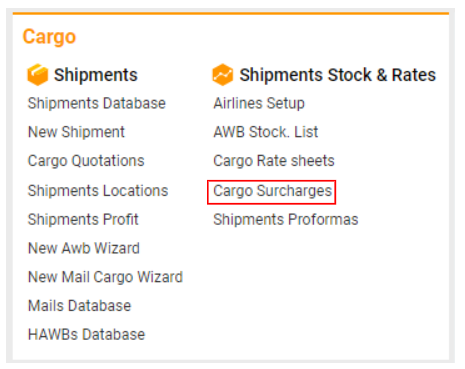
Task: Click Shipments Stock & Rates heading
Action: [338, 75]
